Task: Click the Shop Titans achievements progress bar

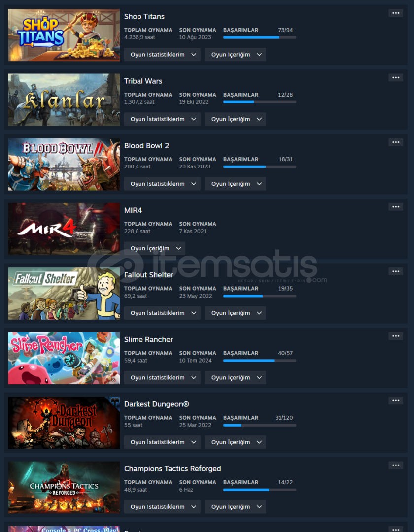Action: pyautogui.click(x=260, y=37)
